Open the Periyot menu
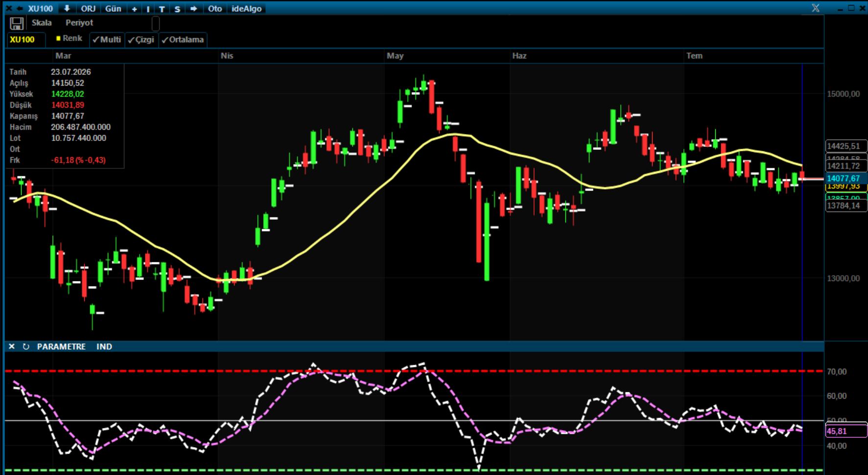The width and height of the screenshot is (868, 475). pyautogui.click(x=79, y=23)
